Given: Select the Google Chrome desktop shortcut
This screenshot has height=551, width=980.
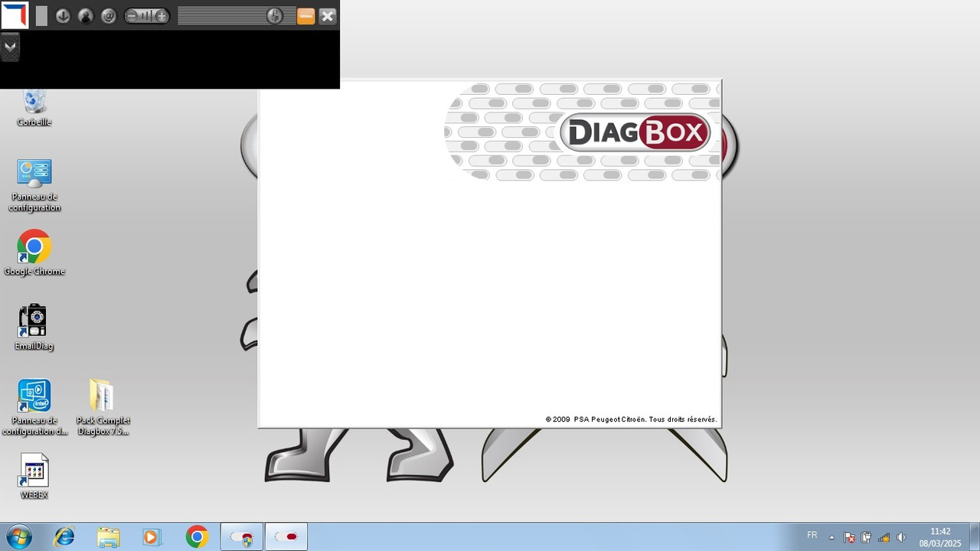Looking at the screenshot, I should (34, 253).
